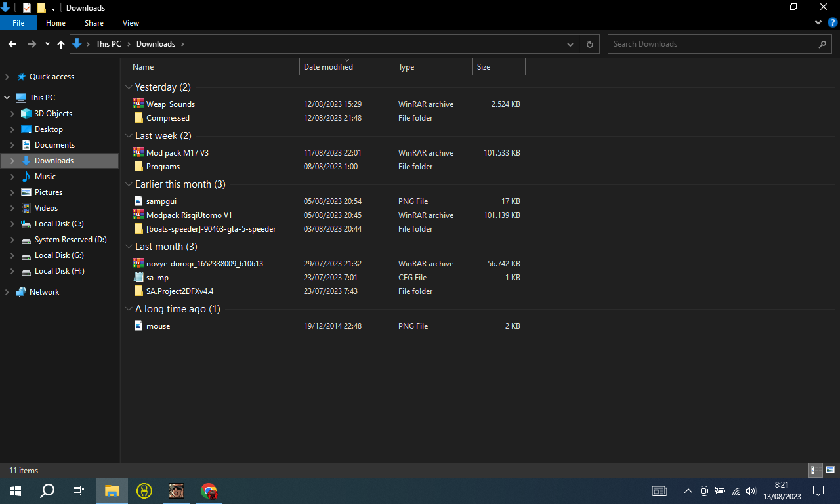
Task: Select Modpack RisqiUtomo V1 archive icon
Action: pyautogui.click(x=138, y=215)
